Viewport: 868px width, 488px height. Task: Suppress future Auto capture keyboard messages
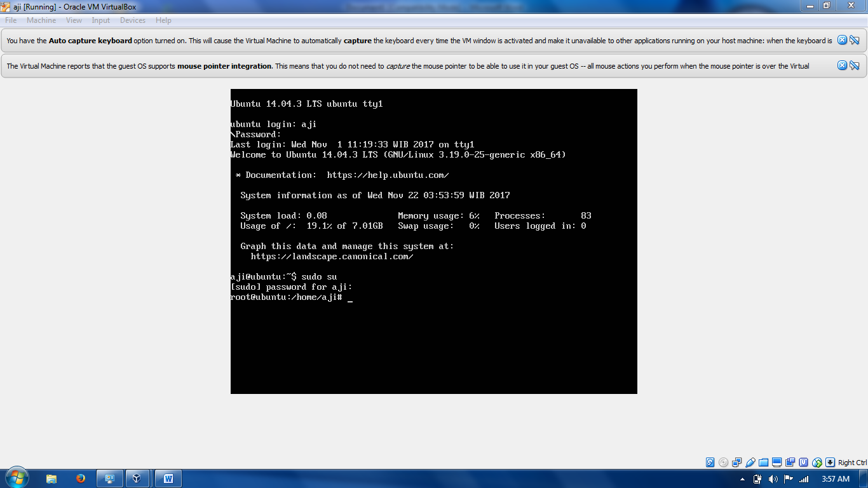click(855, 40)
